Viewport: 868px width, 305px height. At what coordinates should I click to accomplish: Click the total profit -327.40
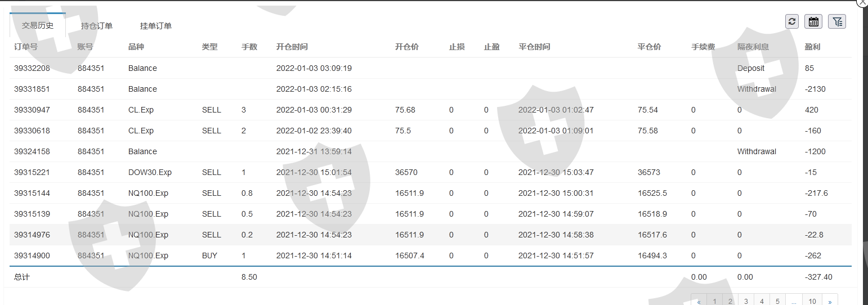click(x=818, y=277)
